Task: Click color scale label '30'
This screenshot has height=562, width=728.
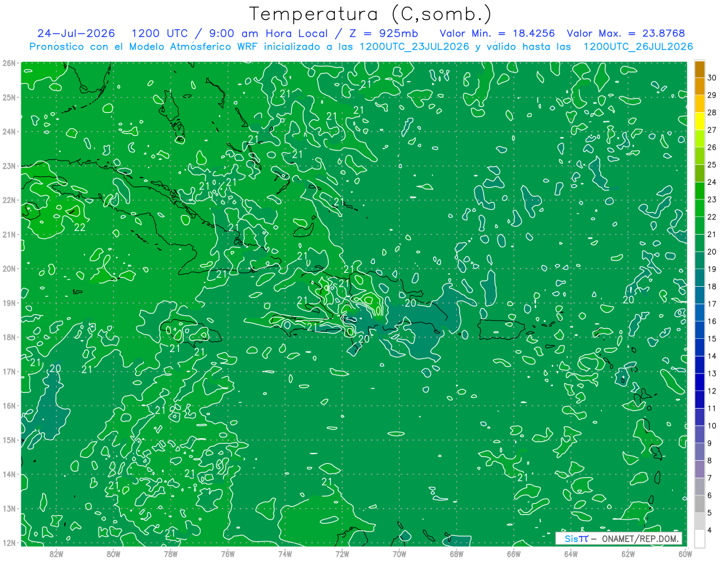Action: pos(712,77)
